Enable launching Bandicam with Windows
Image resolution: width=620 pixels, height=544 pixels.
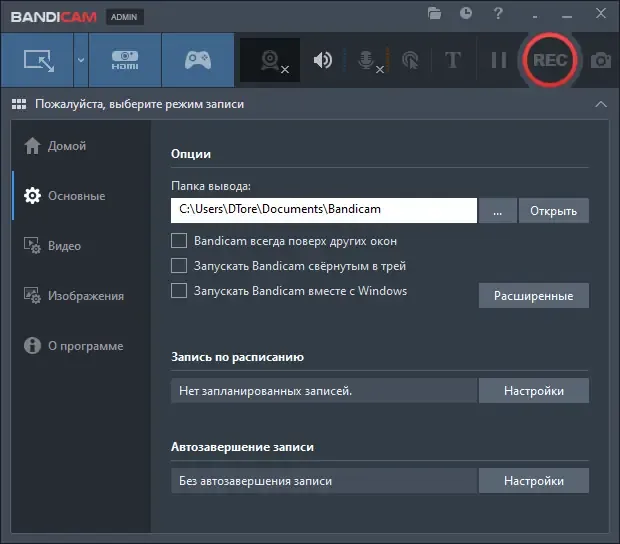179,290
